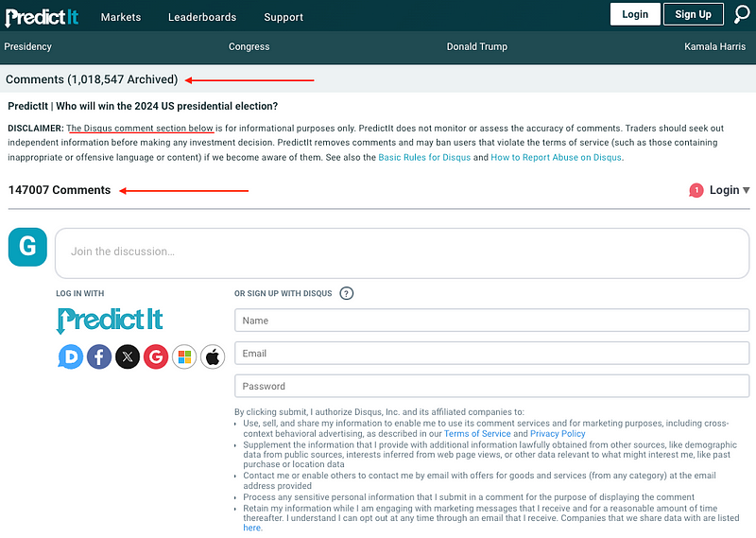Go to the Kamala Harris category
Viewport: 756px width, 538px height.
tap(715, 46)
